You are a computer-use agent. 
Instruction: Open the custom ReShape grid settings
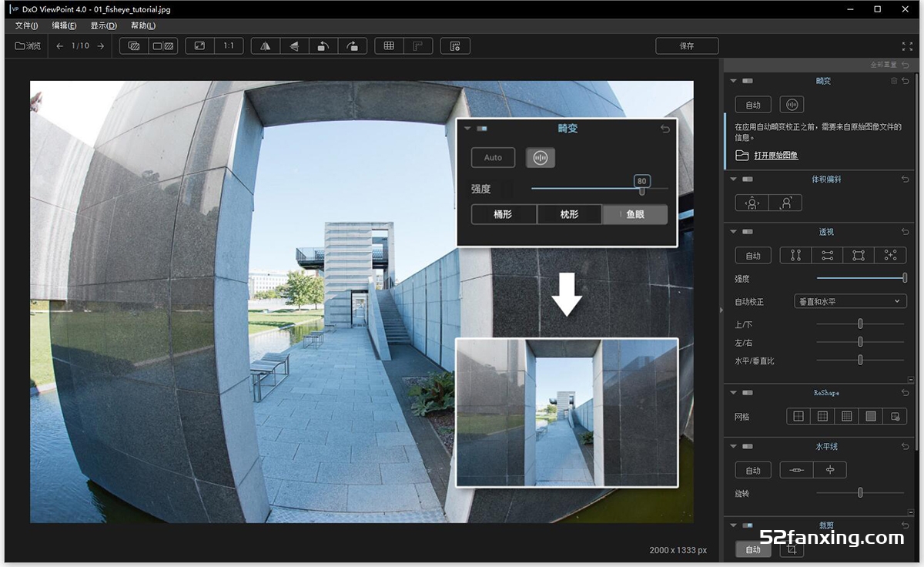coord(895,416)
